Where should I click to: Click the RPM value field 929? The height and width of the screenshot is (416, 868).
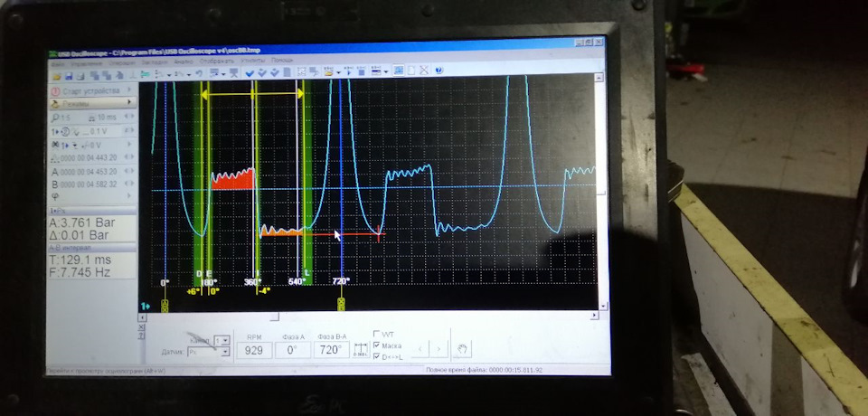(x=255, y=350)
